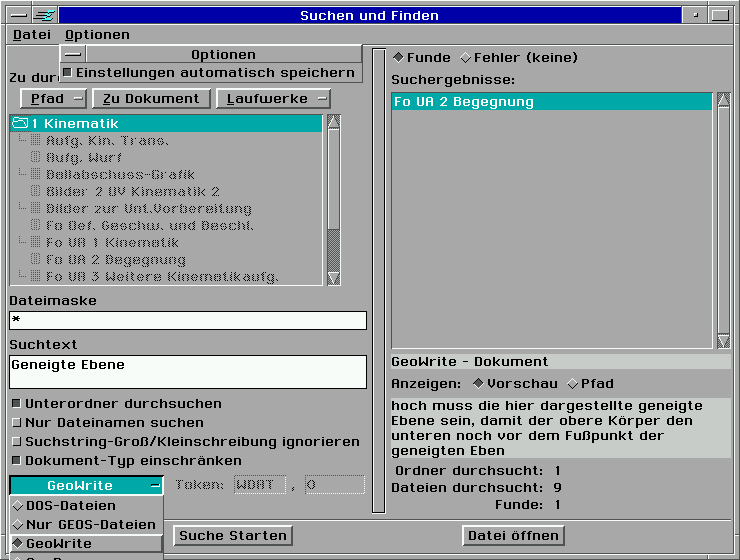The image size is (740, 560).
Task: Open the Pfad dropdown
Action: tap(53, 99)
